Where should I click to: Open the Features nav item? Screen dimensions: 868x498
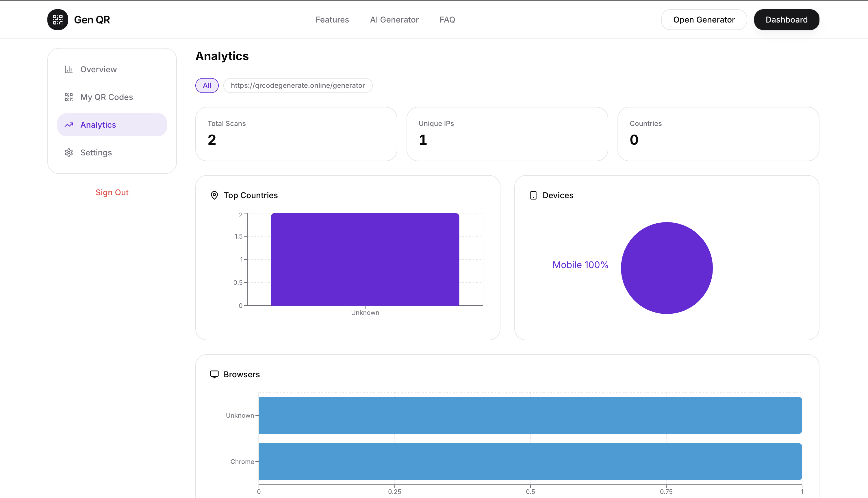click(332, 20)
